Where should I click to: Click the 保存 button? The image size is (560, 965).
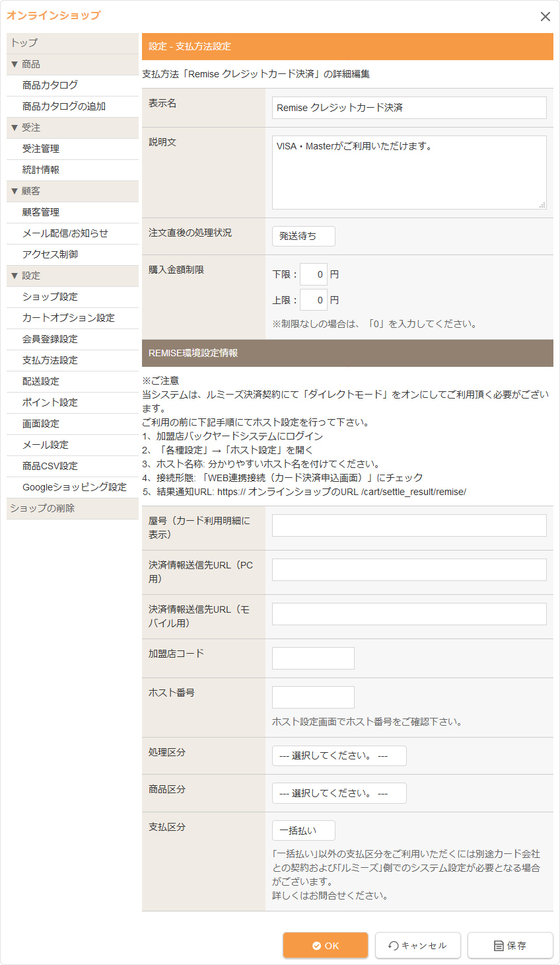510,945
